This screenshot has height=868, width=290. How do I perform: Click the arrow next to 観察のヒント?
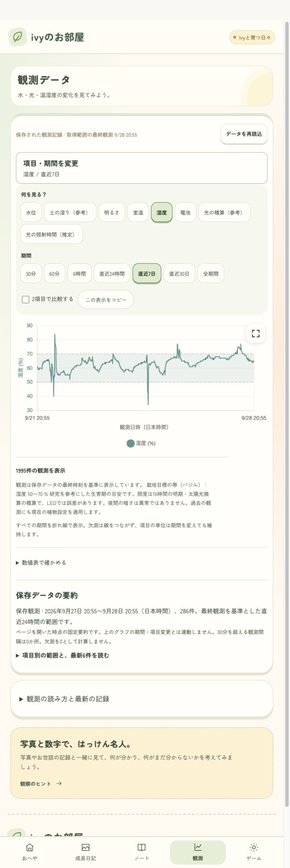tap(59, 783)
